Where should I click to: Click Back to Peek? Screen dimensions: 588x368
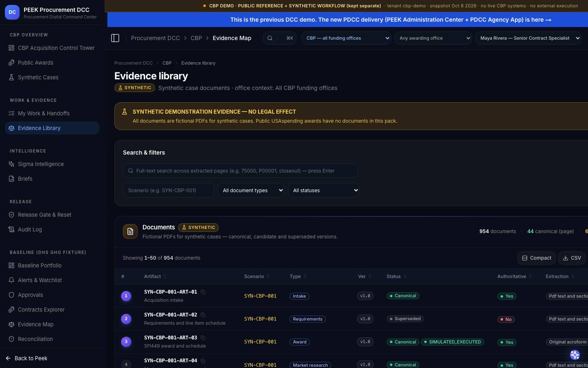[27, 358]
